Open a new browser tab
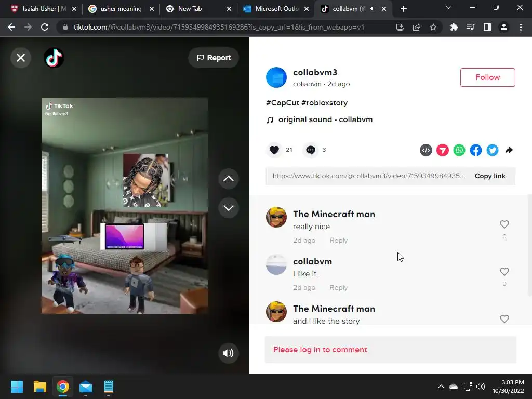Screen dimensions: 532x399 point(403,9)
